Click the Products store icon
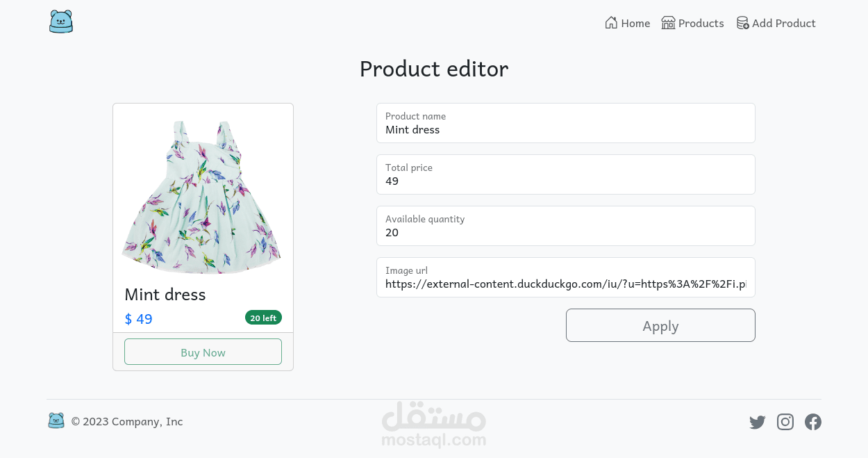Viewport: 868px width, 458px height. (668, 23)
